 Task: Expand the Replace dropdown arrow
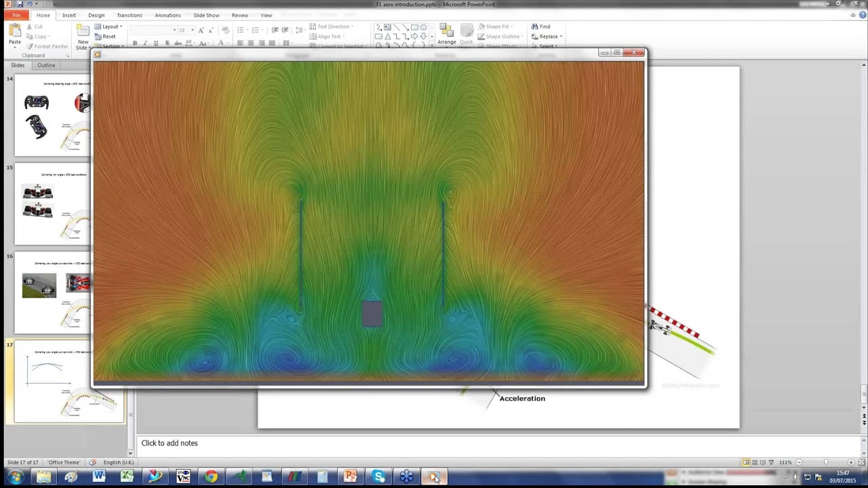coord(561,37)
